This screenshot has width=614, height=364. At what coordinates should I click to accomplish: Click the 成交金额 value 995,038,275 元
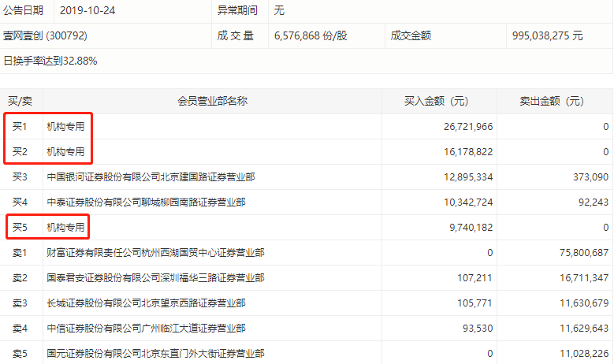[547, 36]
